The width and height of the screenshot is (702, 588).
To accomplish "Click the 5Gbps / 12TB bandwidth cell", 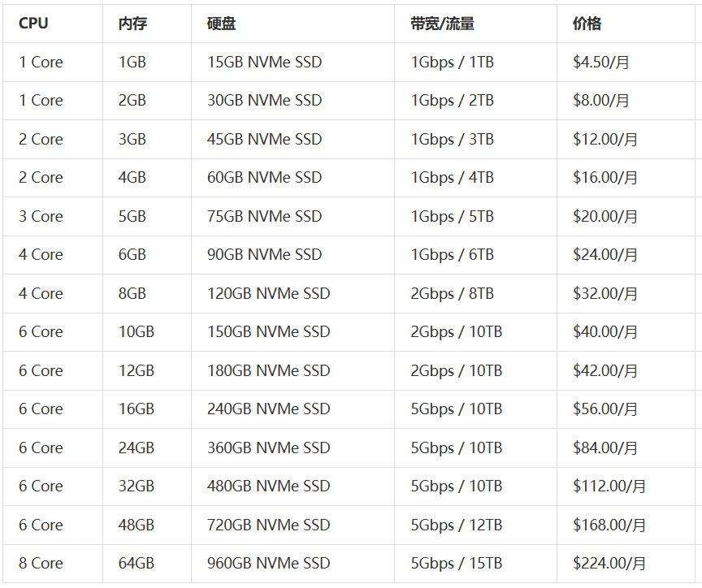I will pos(456,525).
